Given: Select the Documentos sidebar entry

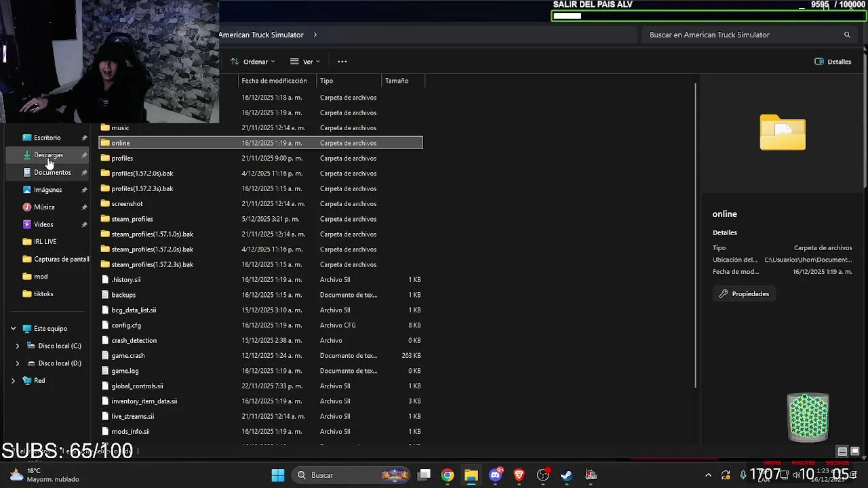Looking at the screenshot, I should (52, 172).
